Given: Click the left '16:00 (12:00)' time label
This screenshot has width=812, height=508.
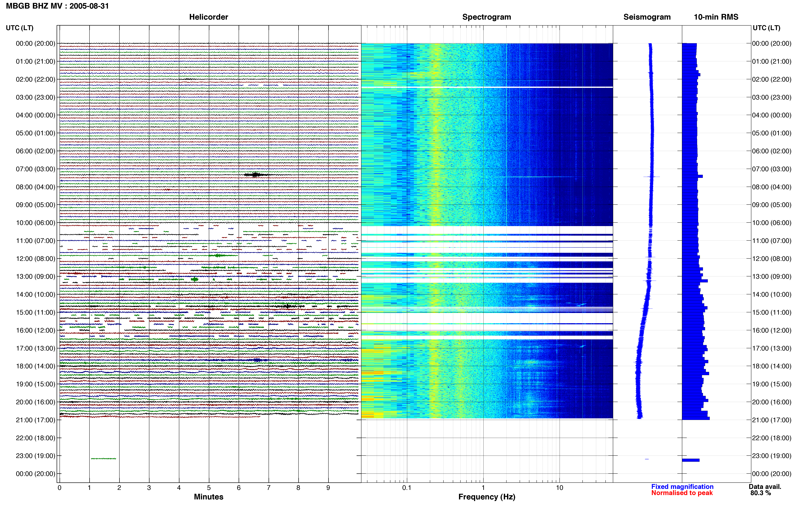Looking at the screenshot, I should (36, 330).
